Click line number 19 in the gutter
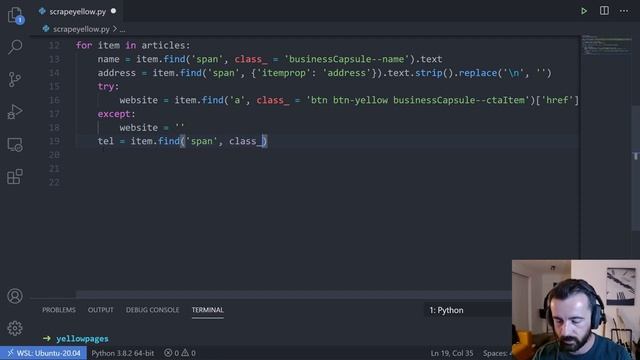Screen dimensions: 640x360 54,141
